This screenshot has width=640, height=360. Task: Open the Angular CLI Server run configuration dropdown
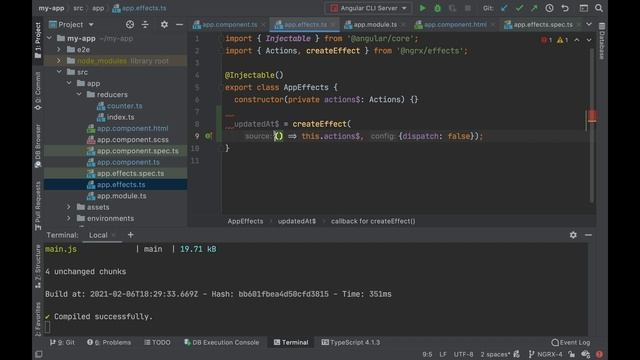369,8
